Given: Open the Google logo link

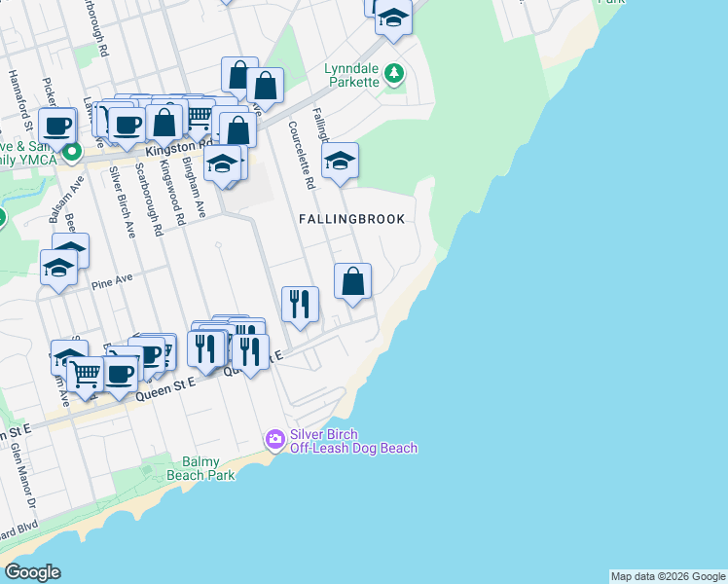Looking at the screenshot, I should pos(32,572).
